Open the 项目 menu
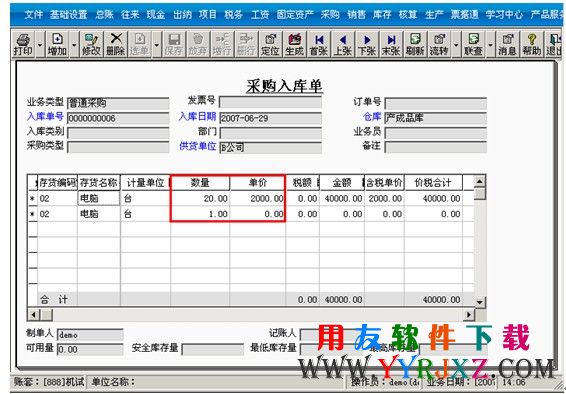566x394 pixels. [208, 14]
